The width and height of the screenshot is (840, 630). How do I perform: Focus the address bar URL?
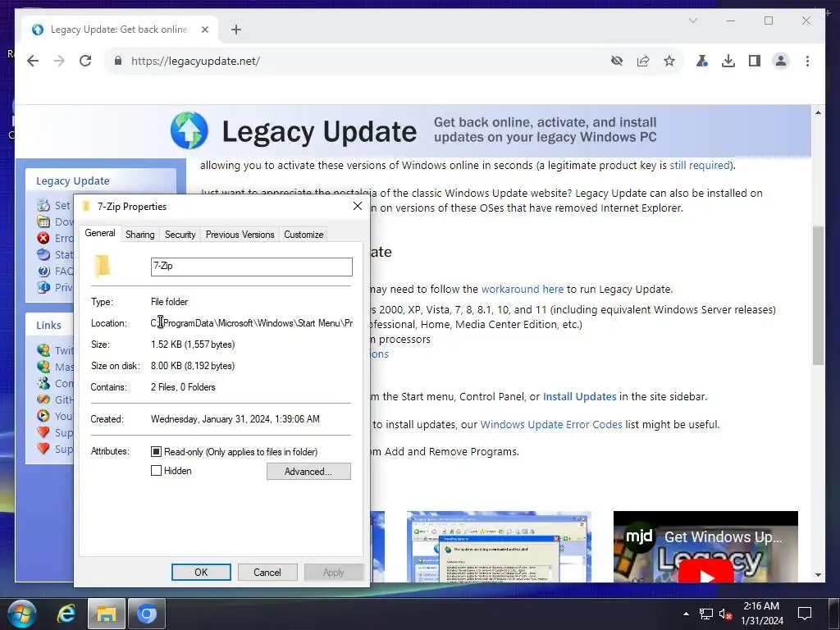click(x=195, y=61)
